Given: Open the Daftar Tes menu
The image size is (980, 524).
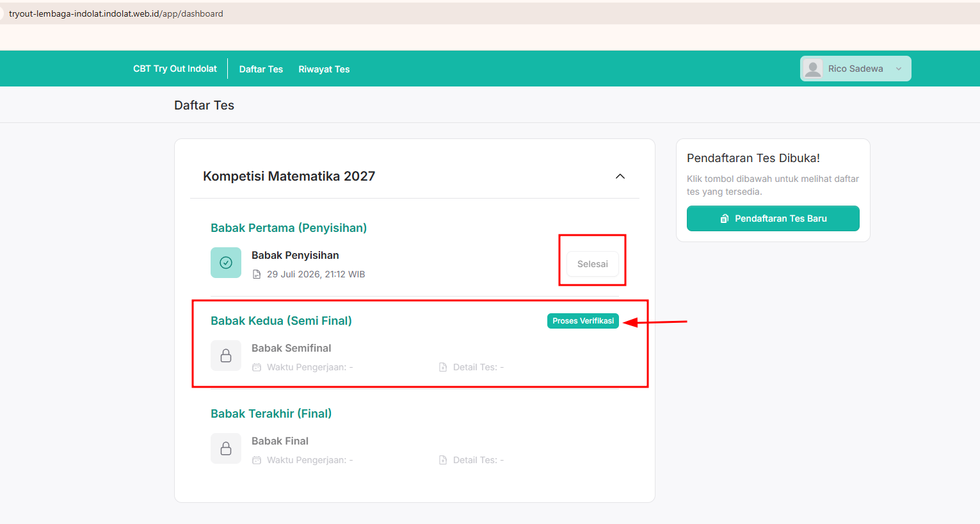Looking at the screenshot, I should 261,69.
